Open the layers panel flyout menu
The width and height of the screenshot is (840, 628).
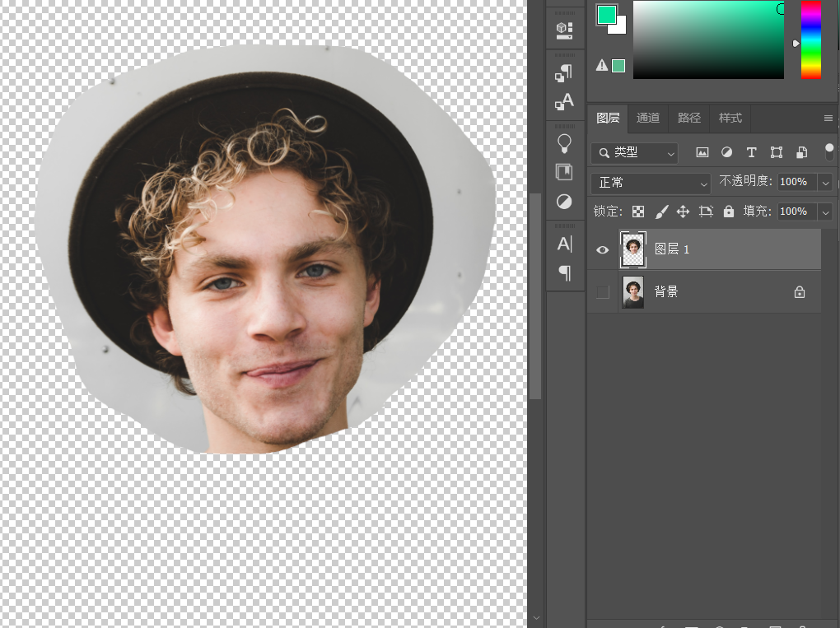click(x=828, y=118)
